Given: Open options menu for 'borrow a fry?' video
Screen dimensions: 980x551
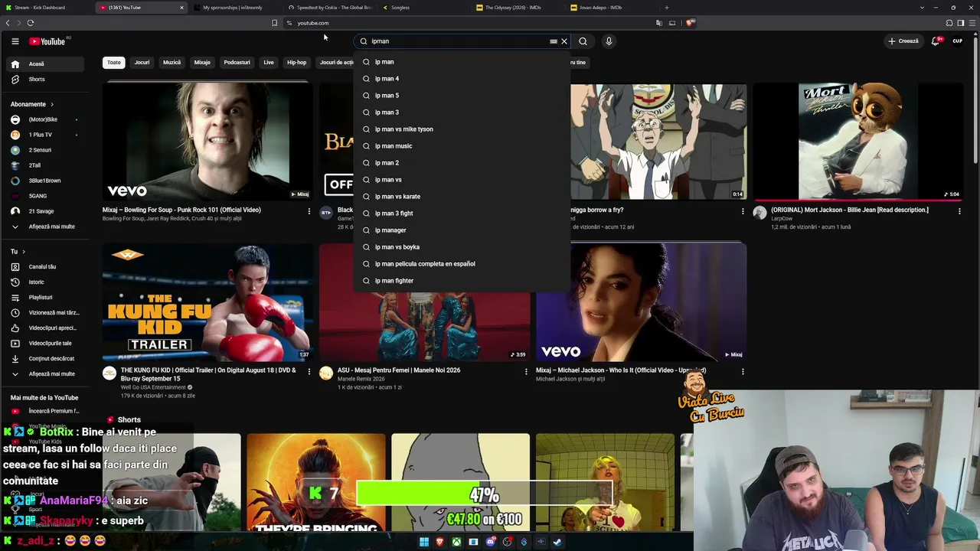Looking at the screenshot, I should coord(743,211).
